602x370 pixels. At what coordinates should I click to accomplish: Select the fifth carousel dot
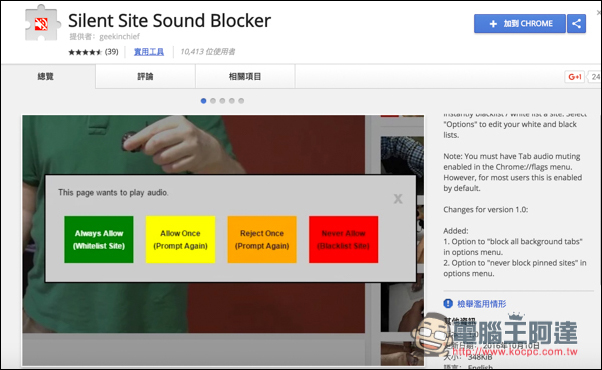(241, 101)
